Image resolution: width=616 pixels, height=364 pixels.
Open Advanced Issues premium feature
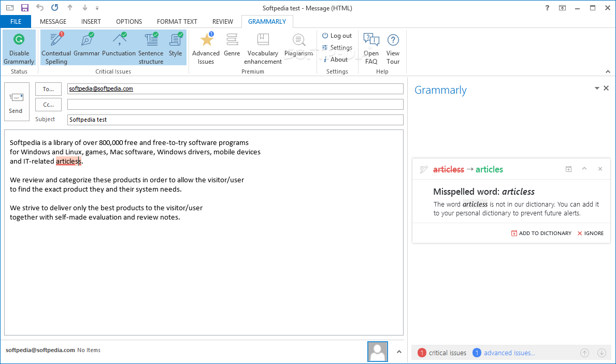[x=206, y=48]
